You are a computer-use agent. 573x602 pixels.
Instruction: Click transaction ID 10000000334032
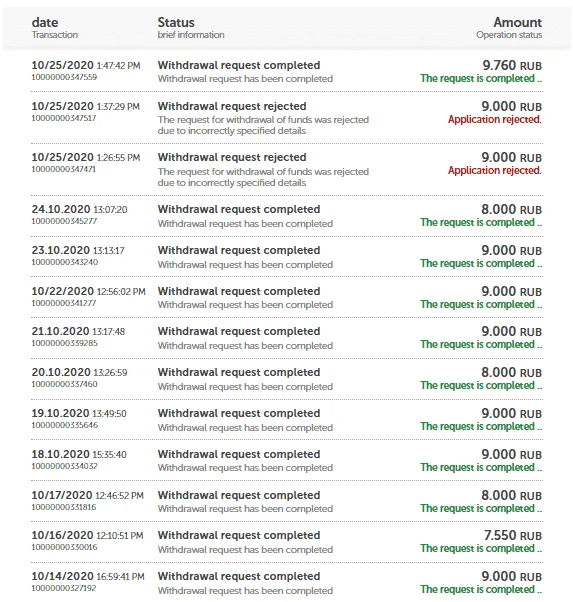64,466
